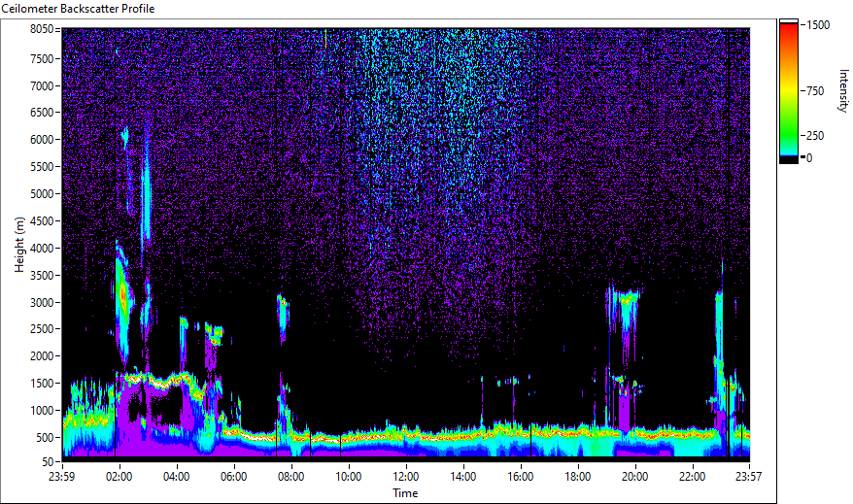Select the 0 intensity scale label
The width and height of the screenshot is (853, 504).
(809, 158)
